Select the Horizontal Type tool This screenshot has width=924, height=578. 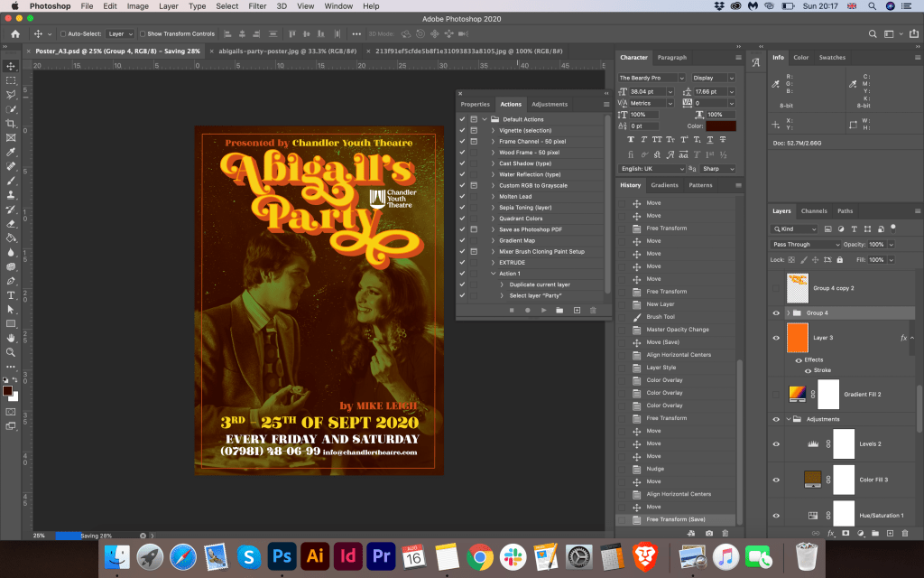(x=11, y=295)
